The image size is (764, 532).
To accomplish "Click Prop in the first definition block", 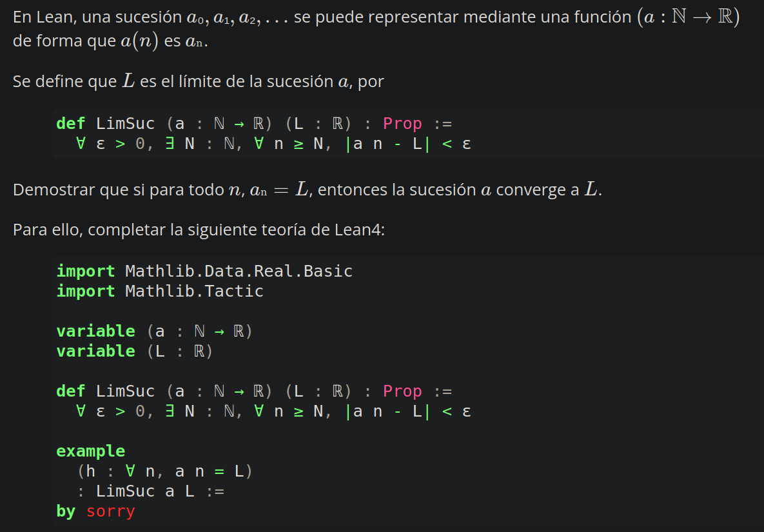I will [402, 123].
